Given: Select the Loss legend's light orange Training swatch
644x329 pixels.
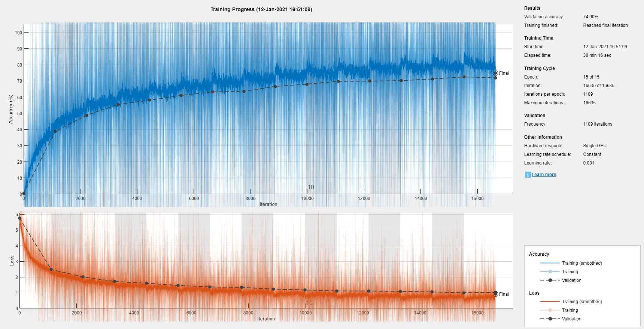Looking at the screenshot, I should tap(550, 310).
